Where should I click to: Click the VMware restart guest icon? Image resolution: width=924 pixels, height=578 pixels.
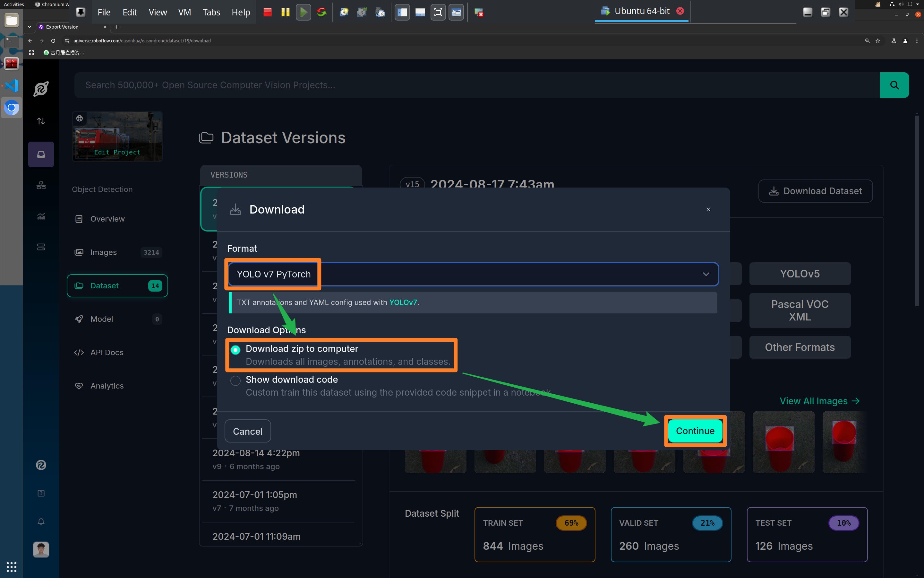[x=321, y=12]
